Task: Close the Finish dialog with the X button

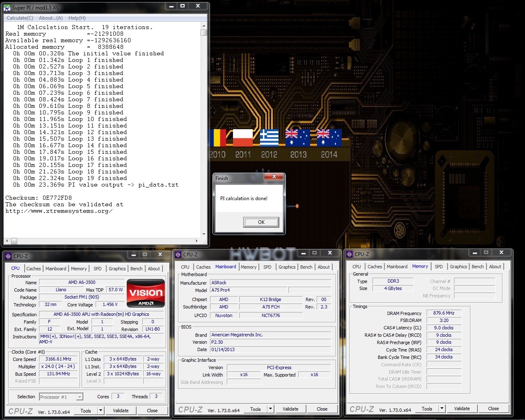Action: (x=274, y=177)
